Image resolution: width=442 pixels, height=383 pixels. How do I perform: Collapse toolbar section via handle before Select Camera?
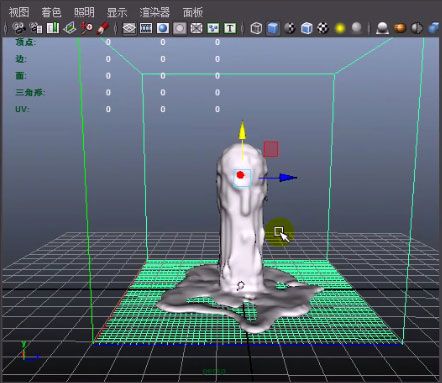pos(6,28)
